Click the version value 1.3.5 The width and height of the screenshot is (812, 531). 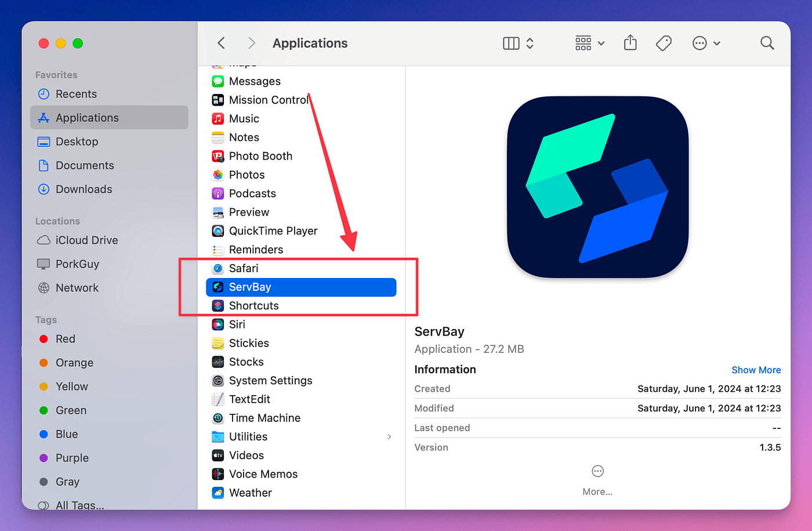pos(770,447)
